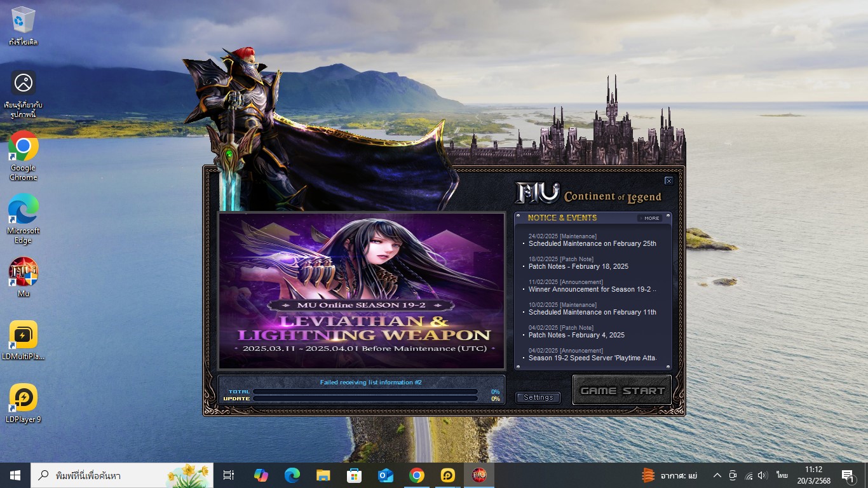Open Microsoft Edge from the taskbar

(x=292, y=475)
